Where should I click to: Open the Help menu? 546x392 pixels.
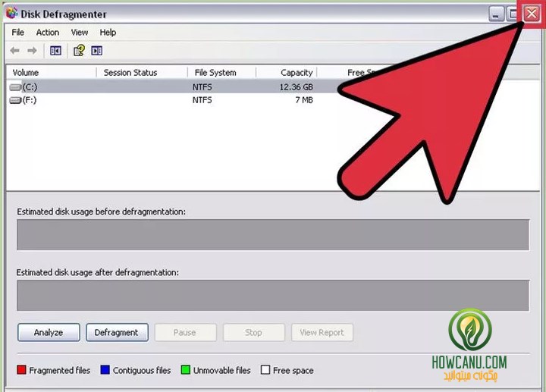click(x=108, y=33)
